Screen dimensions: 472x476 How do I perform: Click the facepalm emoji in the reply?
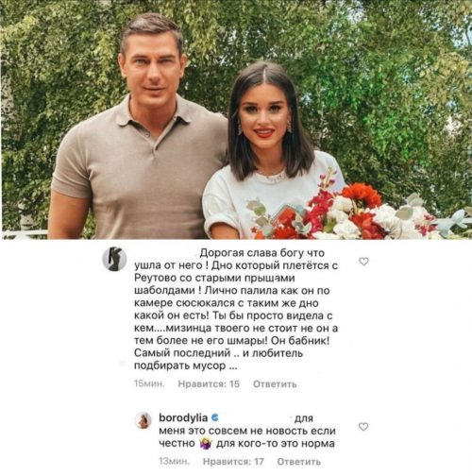[206, 444]
